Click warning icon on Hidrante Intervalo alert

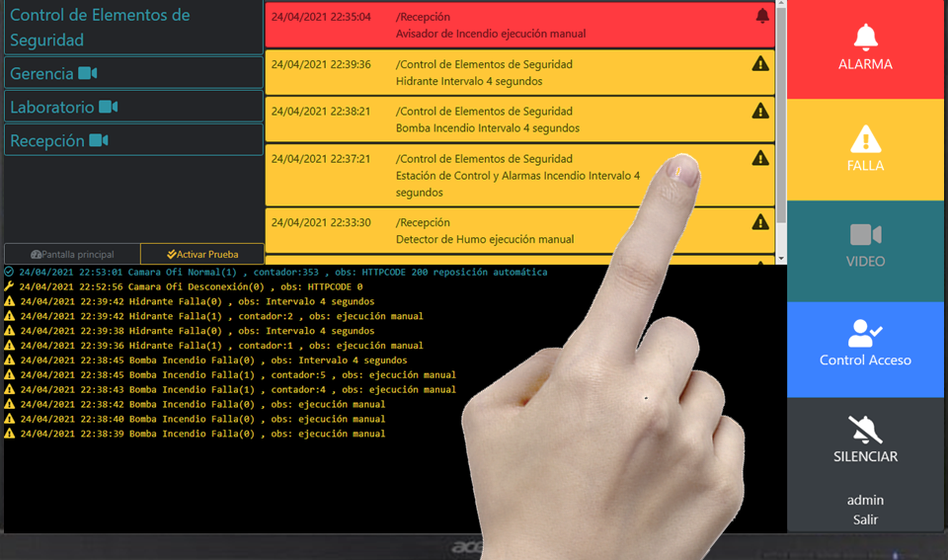760,63
